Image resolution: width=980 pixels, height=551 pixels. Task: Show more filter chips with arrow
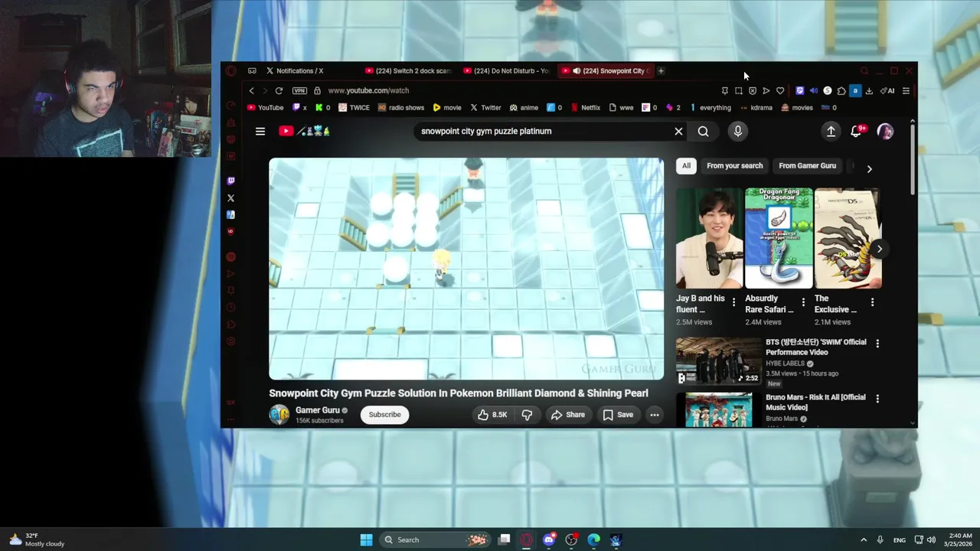869,169
